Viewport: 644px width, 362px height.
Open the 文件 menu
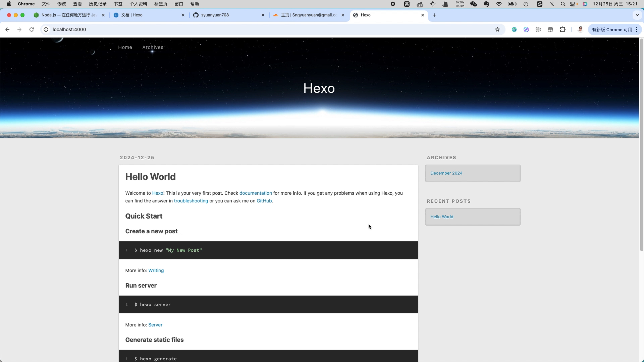tap(46, 4)
